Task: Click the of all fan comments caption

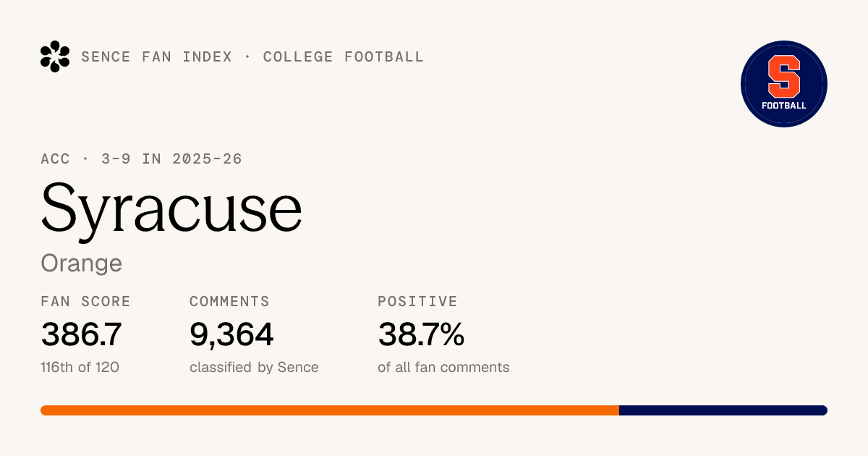Action: coord(443,367)
